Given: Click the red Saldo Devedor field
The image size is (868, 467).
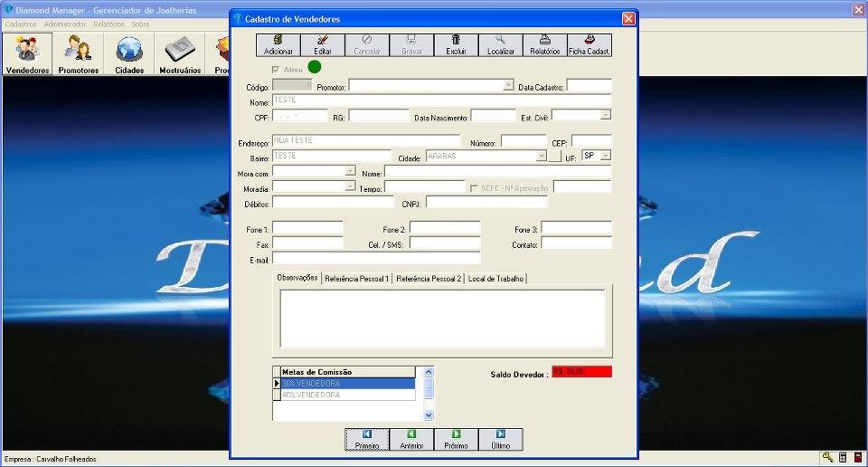Looking at the screenshot, I should click(x=581, y=371).
